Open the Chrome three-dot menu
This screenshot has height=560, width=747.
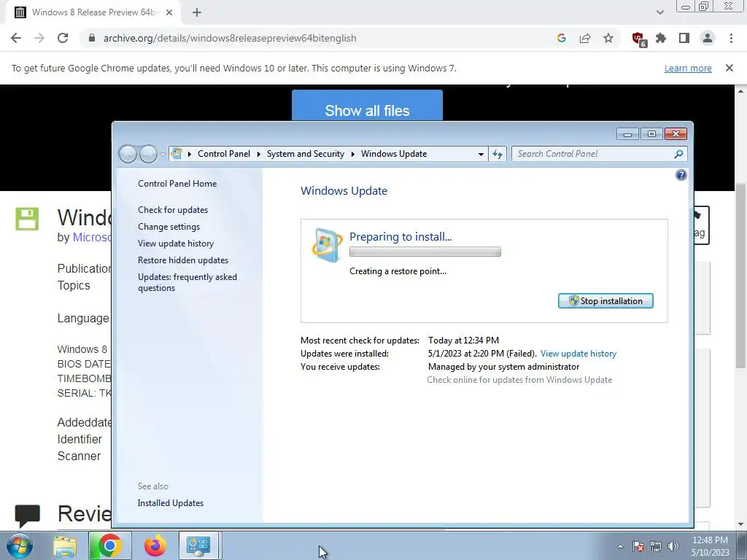731,38
